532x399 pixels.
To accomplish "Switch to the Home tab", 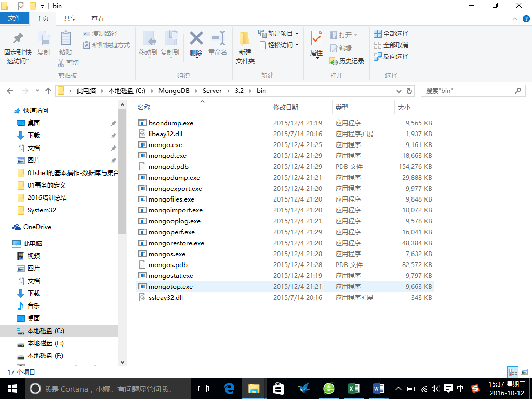I will point(43,19).
